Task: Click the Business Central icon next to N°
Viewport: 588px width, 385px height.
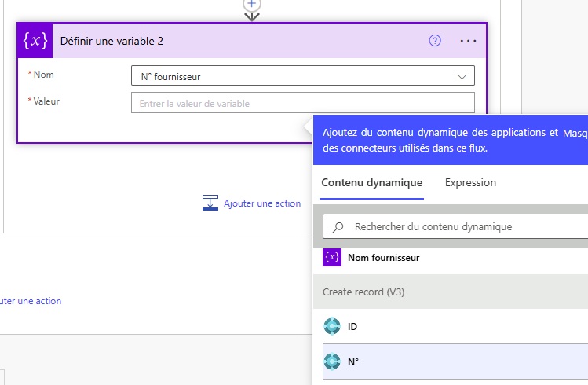Action: click(332, 362)
